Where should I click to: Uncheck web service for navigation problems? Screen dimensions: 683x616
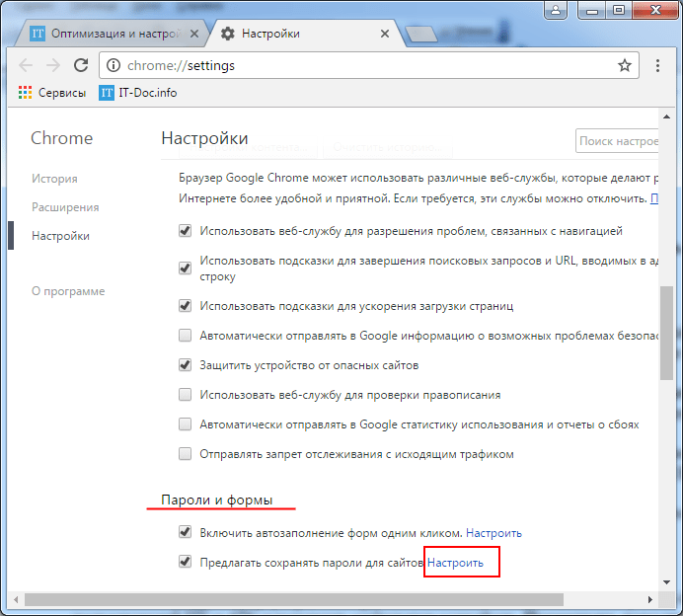(185, 230)
